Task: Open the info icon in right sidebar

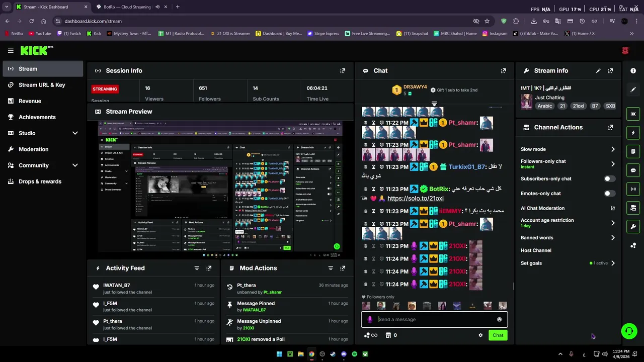Action: click(633, 71)
